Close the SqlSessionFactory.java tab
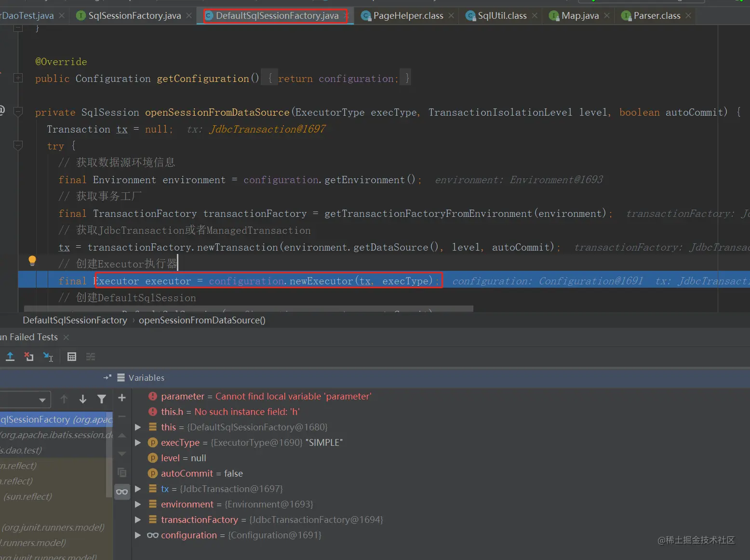This screenshot has width=750, height=560. (189, 16)
